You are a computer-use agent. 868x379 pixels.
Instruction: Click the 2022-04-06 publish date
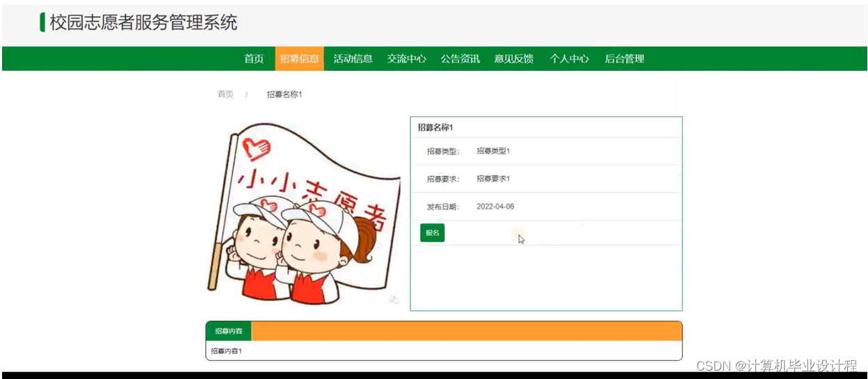495,207
